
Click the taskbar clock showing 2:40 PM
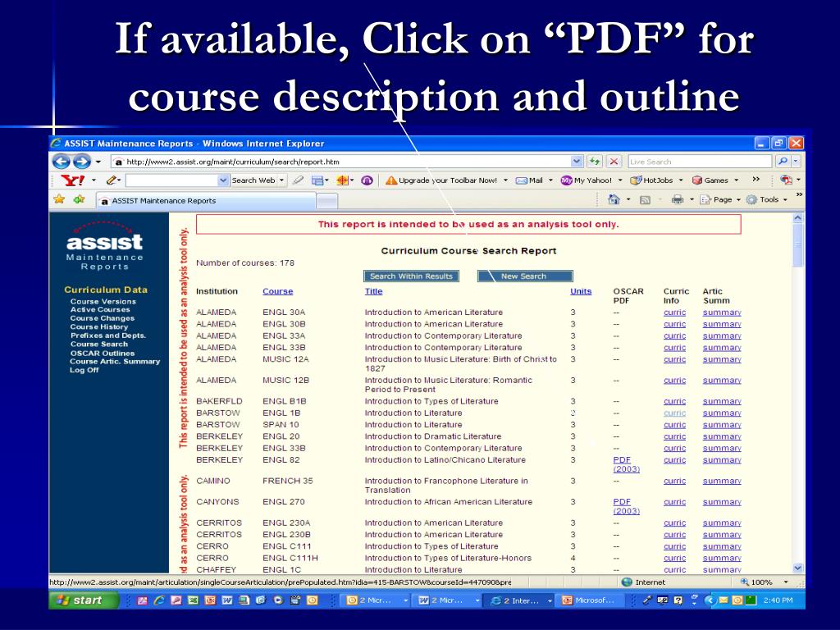778,600
